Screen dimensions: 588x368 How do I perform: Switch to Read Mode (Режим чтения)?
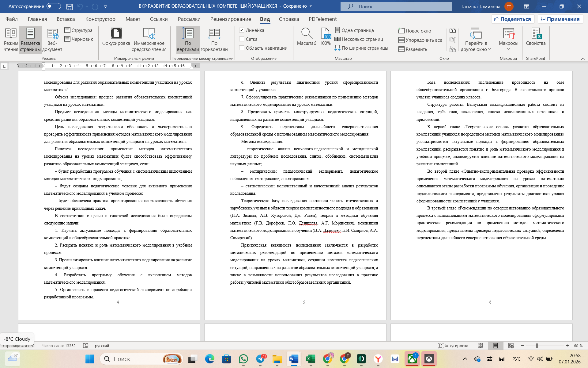tap(11, 33)
